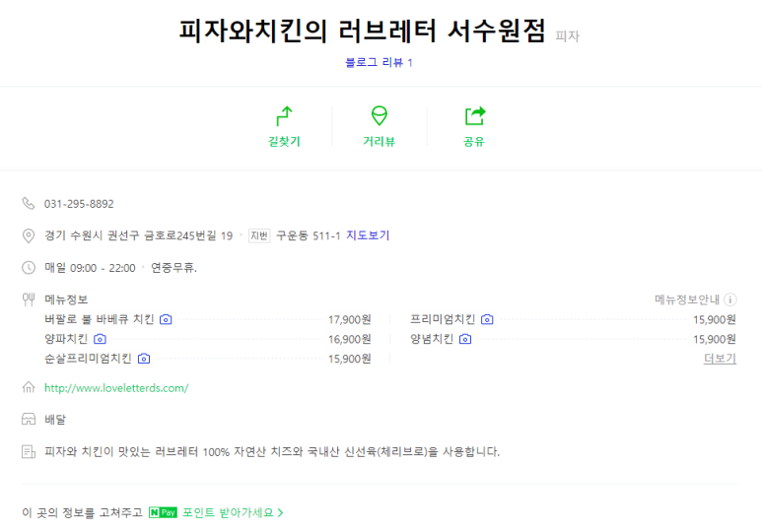
Task: Click the 길찾기 label
Action: (x=284, y=142)
